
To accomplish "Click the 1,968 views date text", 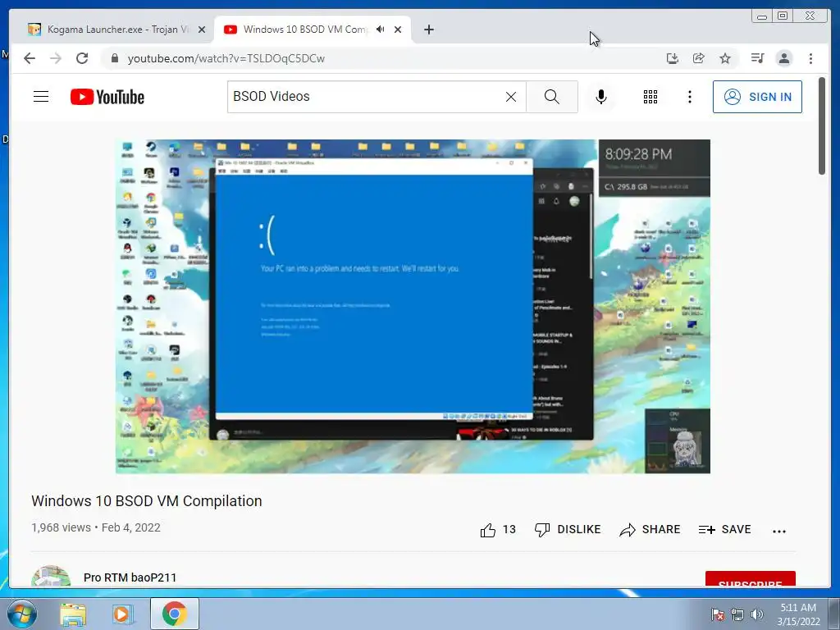I will [x=96, y=527].
